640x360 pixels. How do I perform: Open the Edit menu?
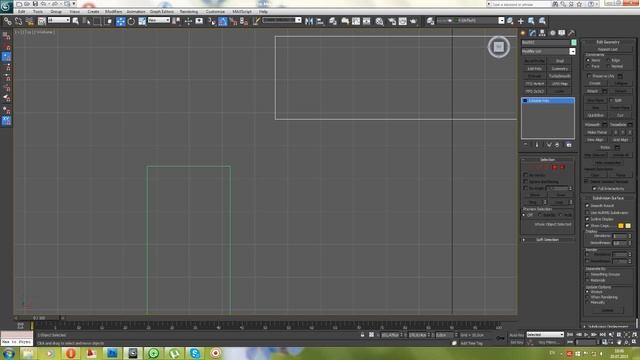[21, 11]
